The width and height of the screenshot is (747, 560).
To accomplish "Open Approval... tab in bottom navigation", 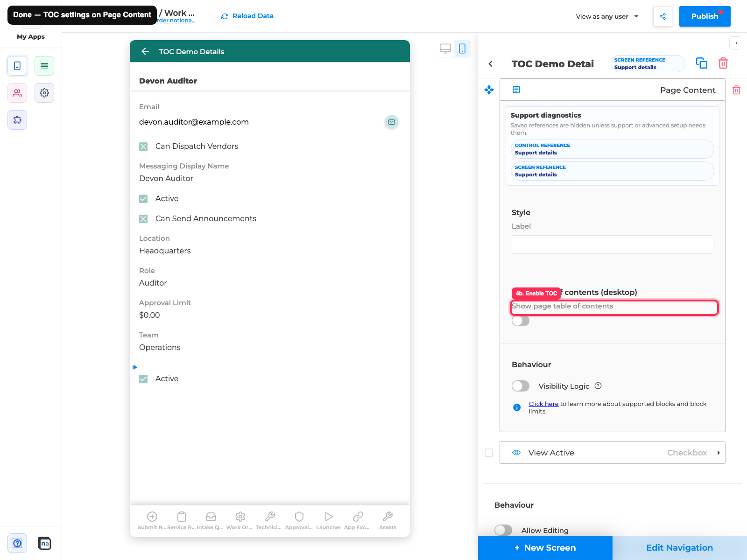I will coord(299,521).
